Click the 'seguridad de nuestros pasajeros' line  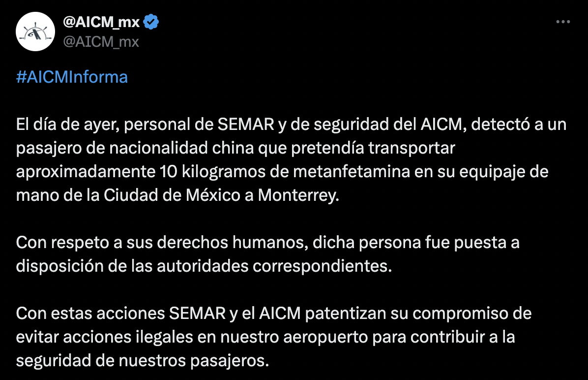click(x=143, y=361)
